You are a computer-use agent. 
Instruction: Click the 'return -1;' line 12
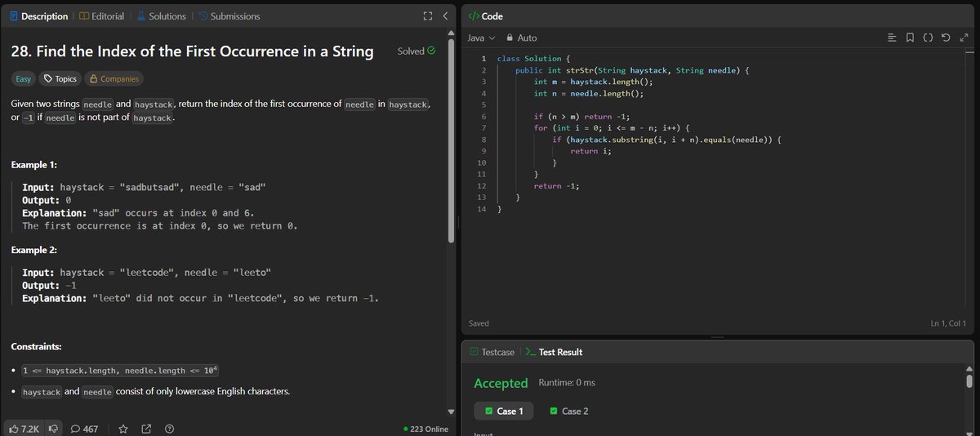(x=557, y=186)
